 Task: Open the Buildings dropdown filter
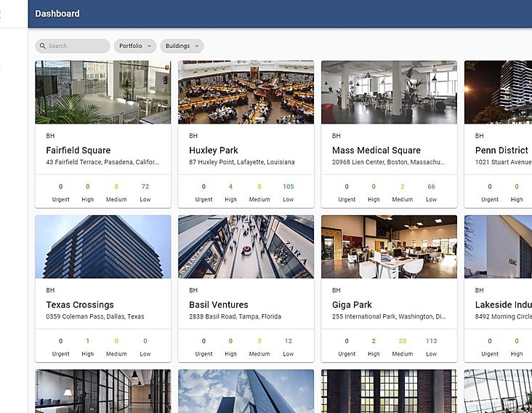click(182, 46)
